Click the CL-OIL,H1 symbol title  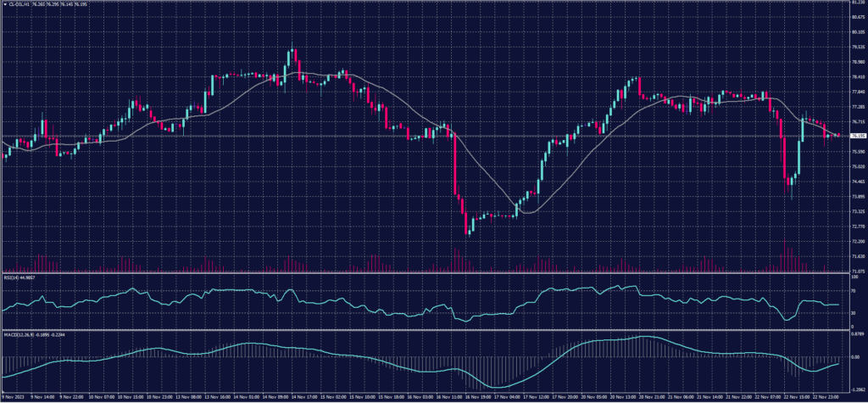tap(20, 3)
